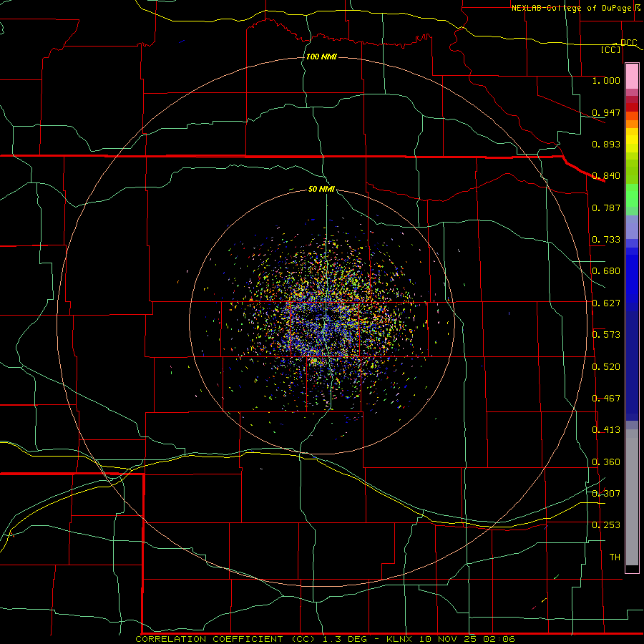Click the 0.413 legend value
Screen dimensions: 644x644
(x=606, y=430)
